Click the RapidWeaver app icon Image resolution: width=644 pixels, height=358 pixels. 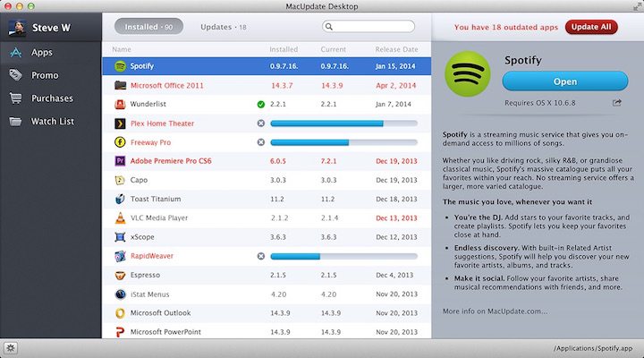pyautogui.click(x=120, y=256)
